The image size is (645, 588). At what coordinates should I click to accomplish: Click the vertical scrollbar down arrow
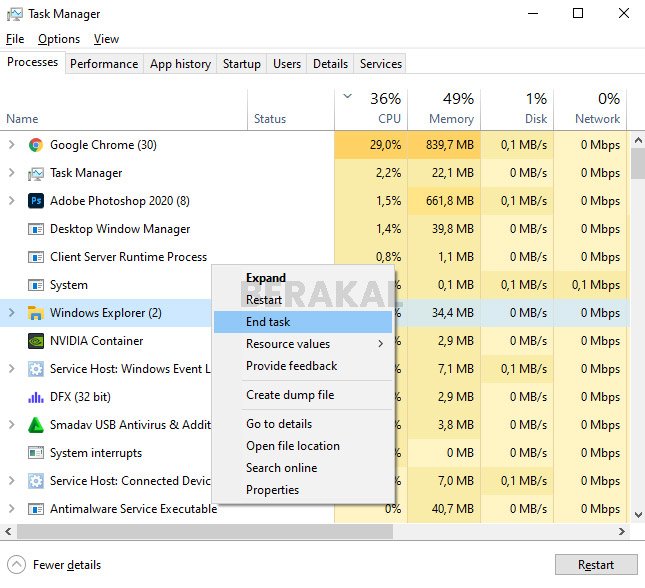pyautogui.click(x=638, y=515)
